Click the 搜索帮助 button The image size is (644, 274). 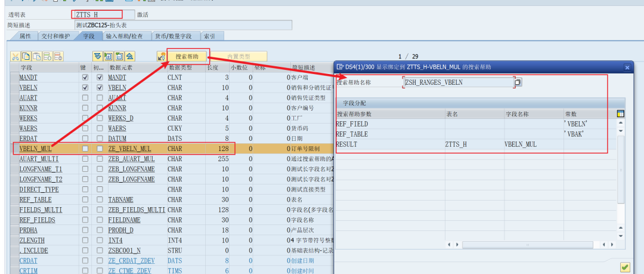tap(187, 57)
